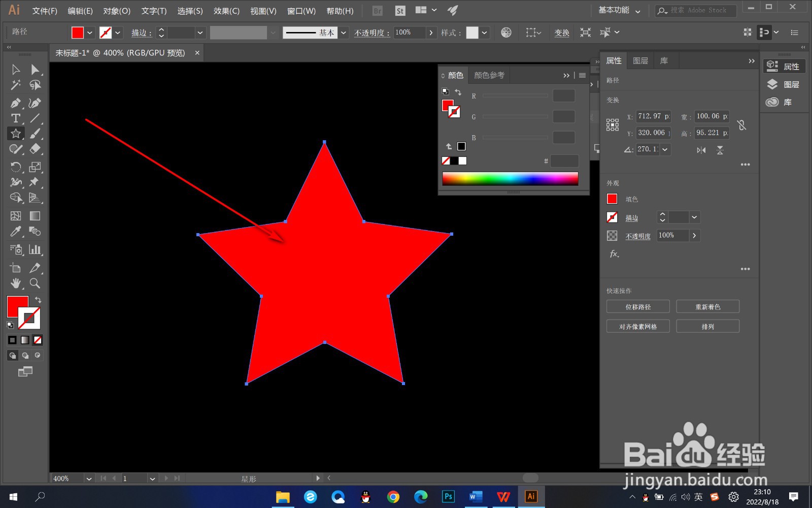Click the X coordinate field

653,116
